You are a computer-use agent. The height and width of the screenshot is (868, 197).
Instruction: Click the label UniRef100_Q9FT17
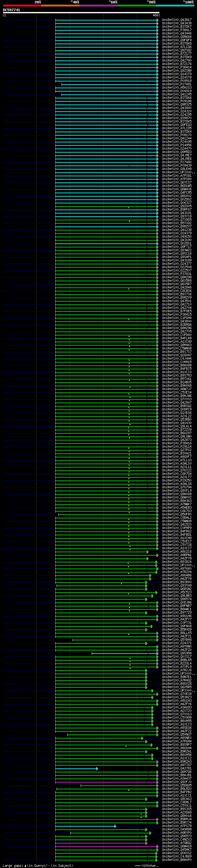177,247
